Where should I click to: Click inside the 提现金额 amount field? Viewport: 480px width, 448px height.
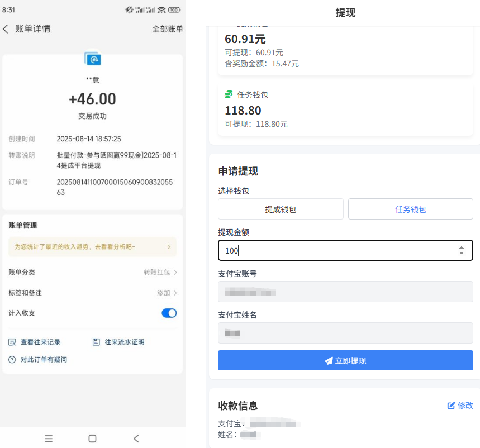click(x=335, y=250)
